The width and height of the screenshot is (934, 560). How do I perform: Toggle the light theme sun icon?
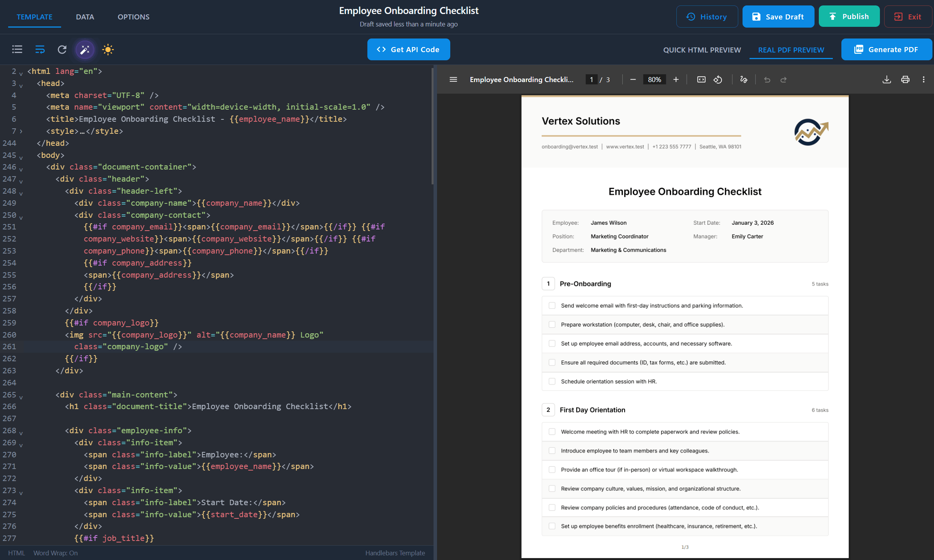click(x=107, y=49)
